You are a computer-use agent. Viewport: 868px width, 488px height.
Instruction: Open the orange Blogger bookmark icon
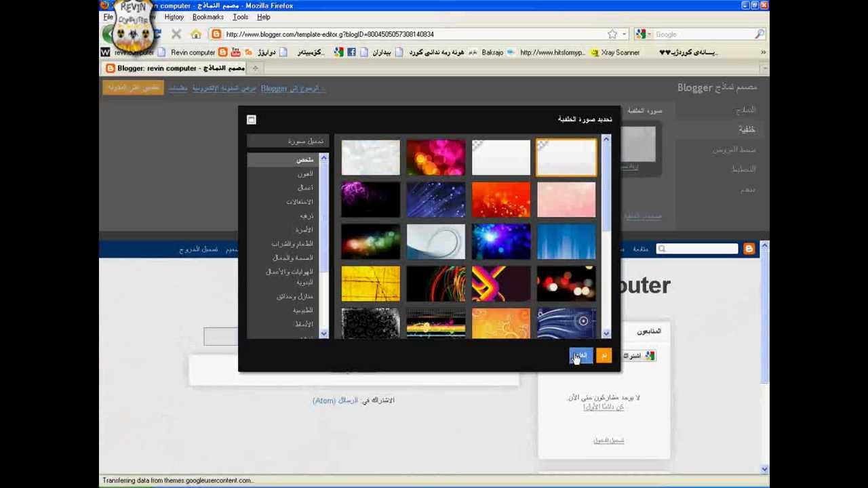222,52
